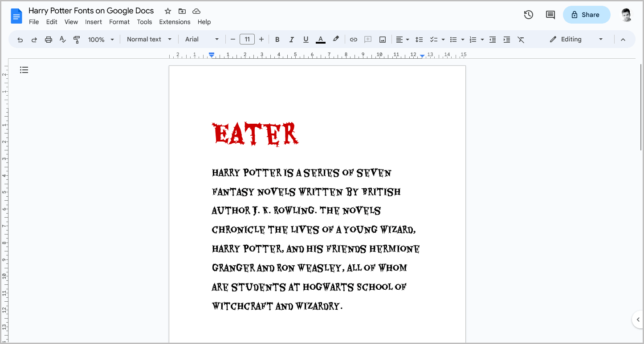
Task: Select the text color swatch
Action: coord(320,39)
